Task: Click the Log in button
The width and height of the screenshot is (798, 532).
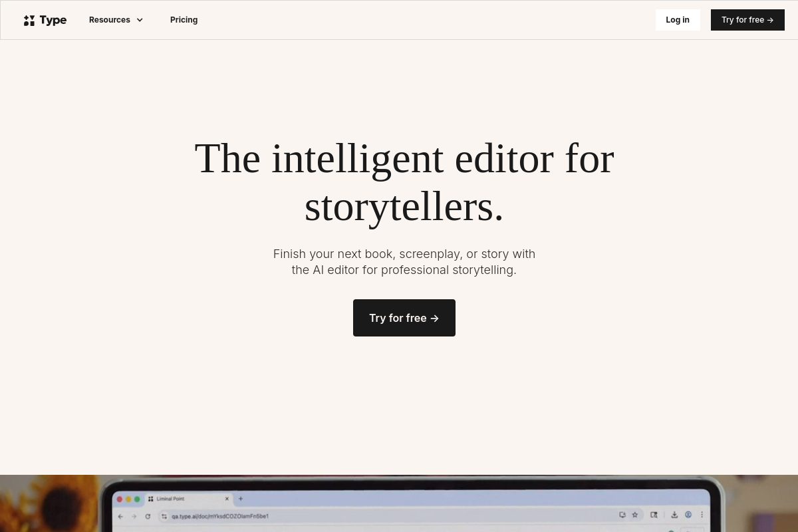Action: [678, 20]
